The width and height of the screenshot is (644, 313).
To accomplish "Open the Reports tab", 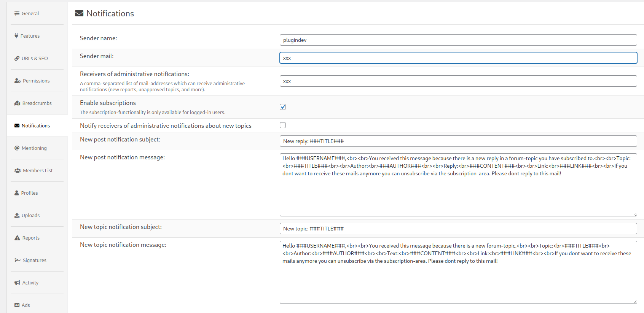I will click(x=37, y=238).
